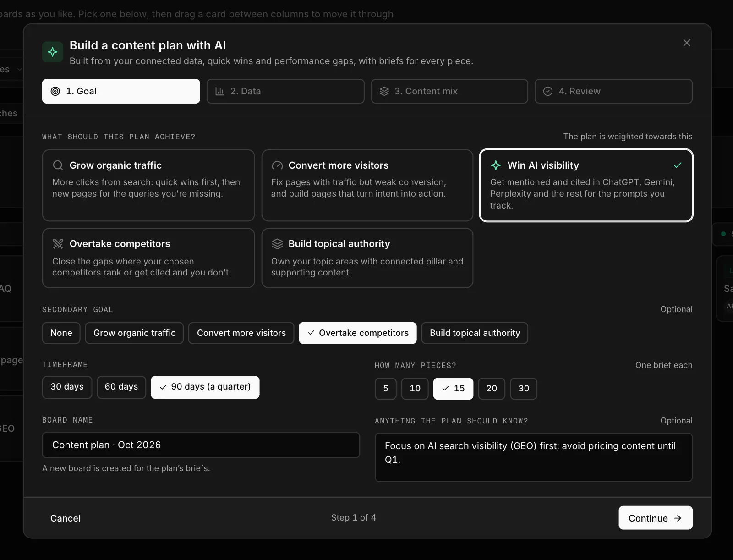This screenshot has width=733, height=560.
Task: Click the arrow icon on Continue button
Action: coord(678,518)
